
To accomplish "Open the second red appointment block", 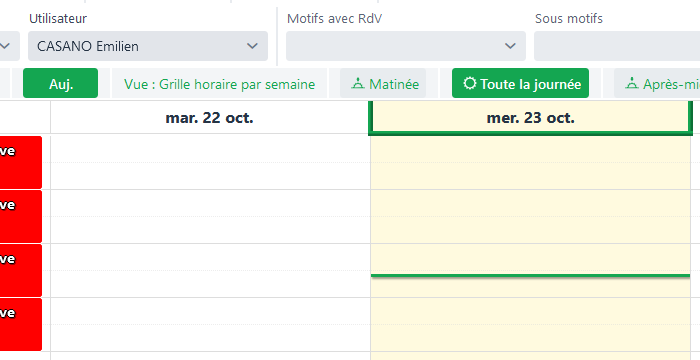I will [21, 217].
